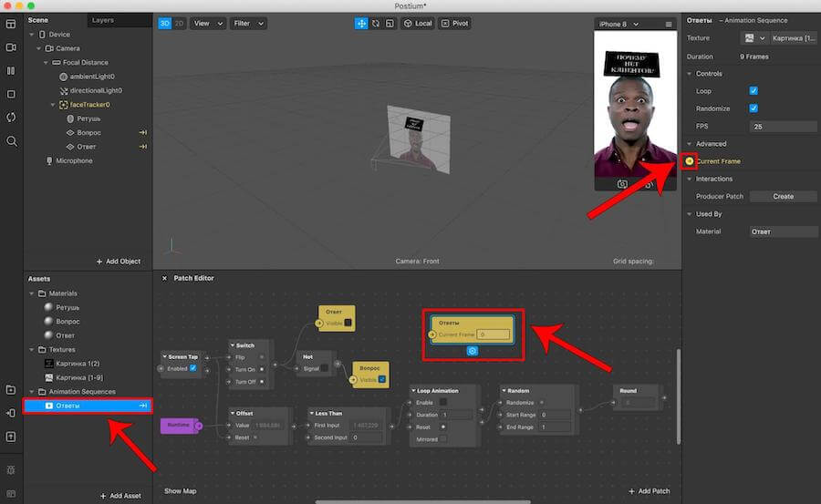Collapse the faceTracker0 tree node
This screenshot has height=504, width=821.
53,105
